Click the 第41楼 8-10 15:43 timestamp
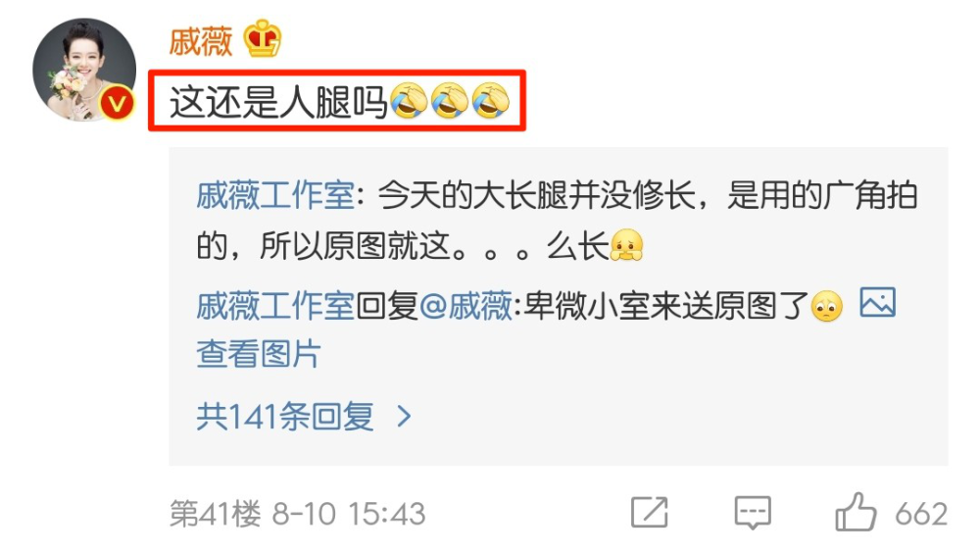Viewport: 980px width, 554px height. (x=298, y=514)
